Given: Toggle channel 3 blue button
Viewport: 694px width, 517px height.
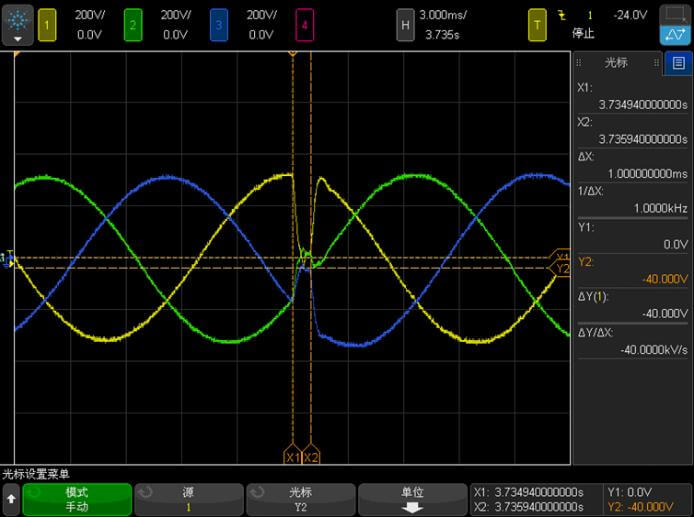Looking at the screenshot, I should click(x=219, y=25).
